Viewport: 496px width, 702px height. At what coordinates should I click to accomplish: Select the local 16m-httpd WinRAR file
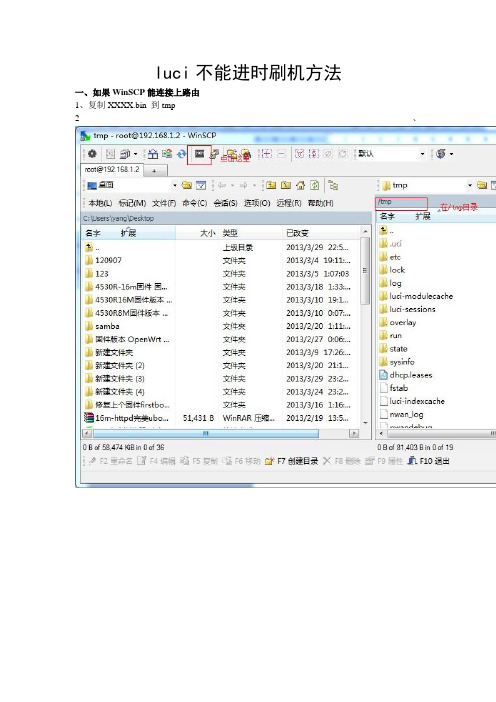(x=127, y=418)
